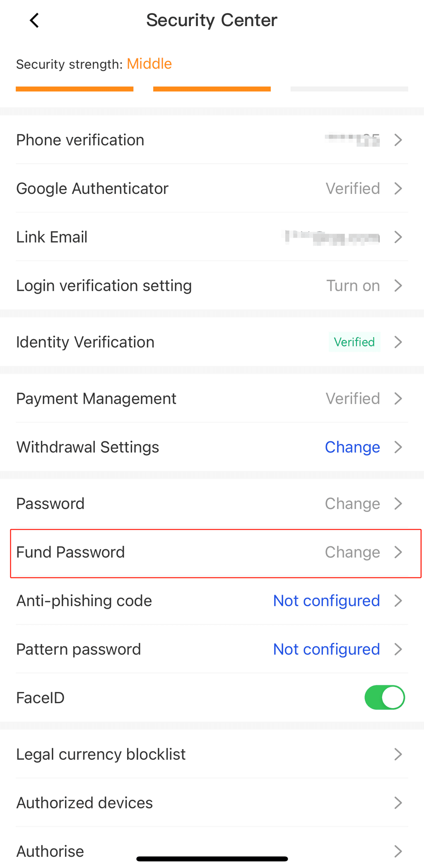Expand Link Email row chevron
The height and width of the screenshot is (868, 424).
point(398,237)
